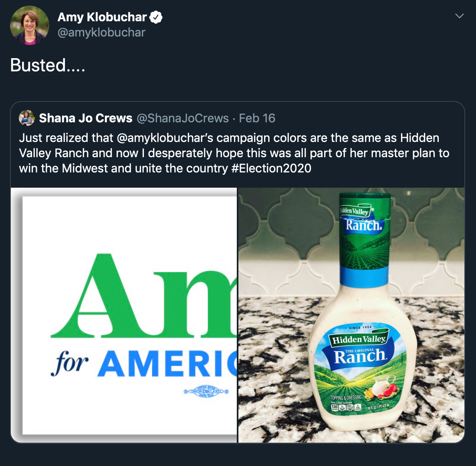Open Amy Klobuchar's profile picture

click(x=29, y=25)
